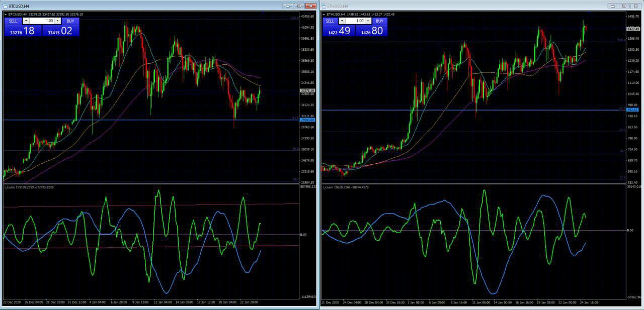Minimize the ETHUSD,H4 chart window
Image resolution: width=644 pixels, height=310 pixels.
tap(613, 6)
